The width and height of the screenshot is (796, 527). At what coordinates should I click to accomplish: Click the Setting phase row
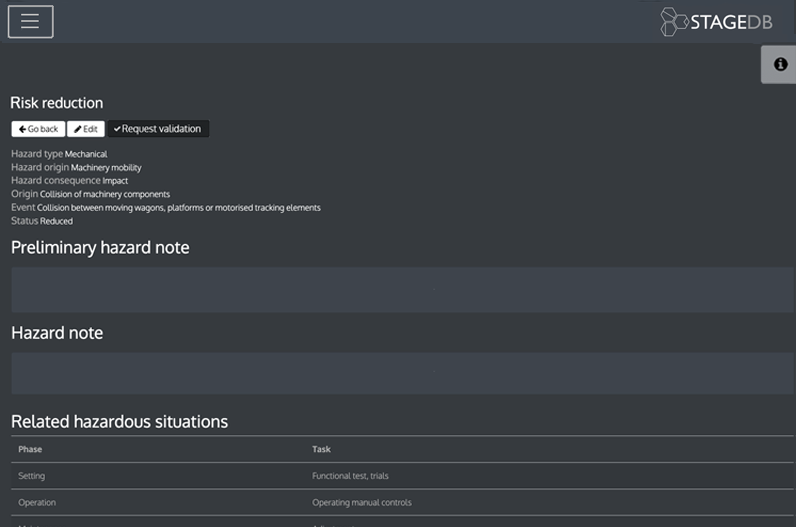tap(32, 476)
